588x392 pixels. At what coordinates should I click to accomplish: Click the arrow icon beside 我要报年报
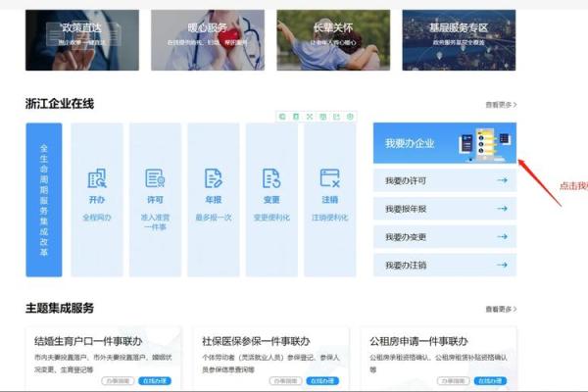[502, 209]
